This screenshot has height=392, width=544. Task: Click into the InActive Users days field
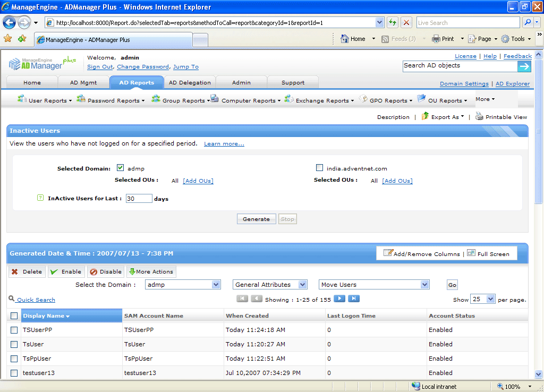pyautogui.click(x=139, y=199)
